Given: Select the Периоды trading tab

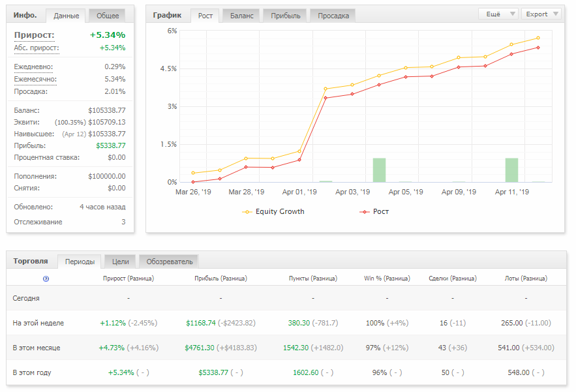Looking at the screenshot, I should coord(80,262).
